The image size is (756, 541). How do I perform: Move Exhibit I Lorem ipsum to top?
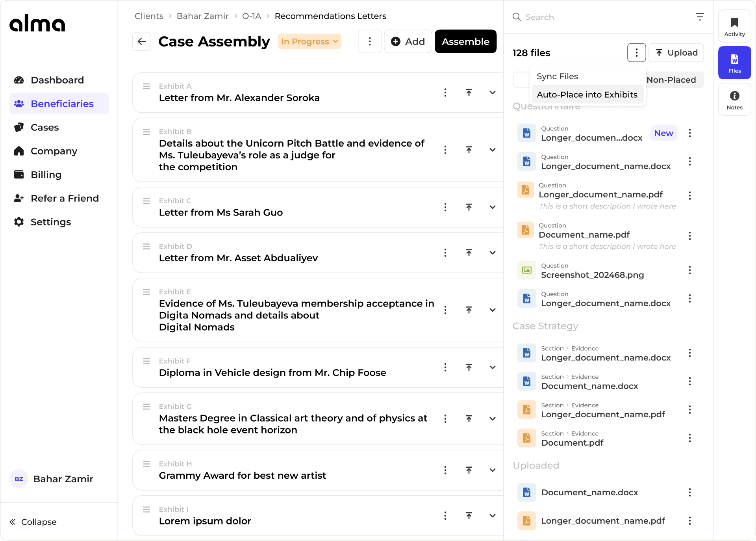[469, 516]
